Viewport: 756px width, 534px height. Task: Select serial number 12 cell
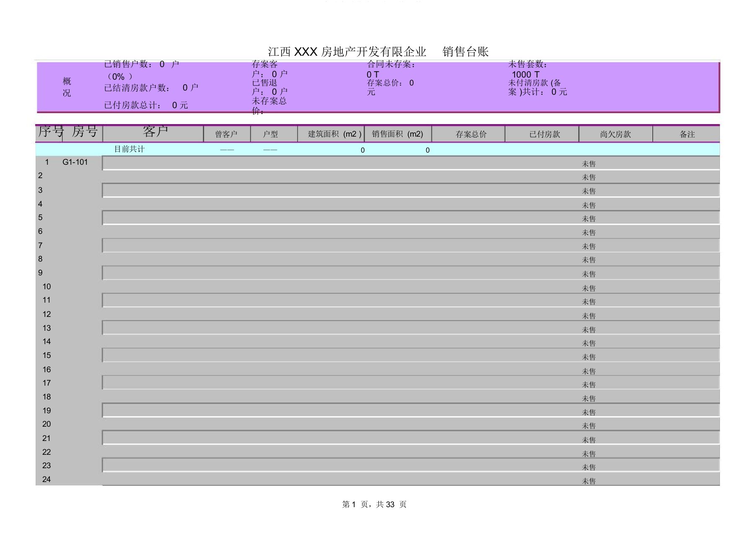click(47, 314)
